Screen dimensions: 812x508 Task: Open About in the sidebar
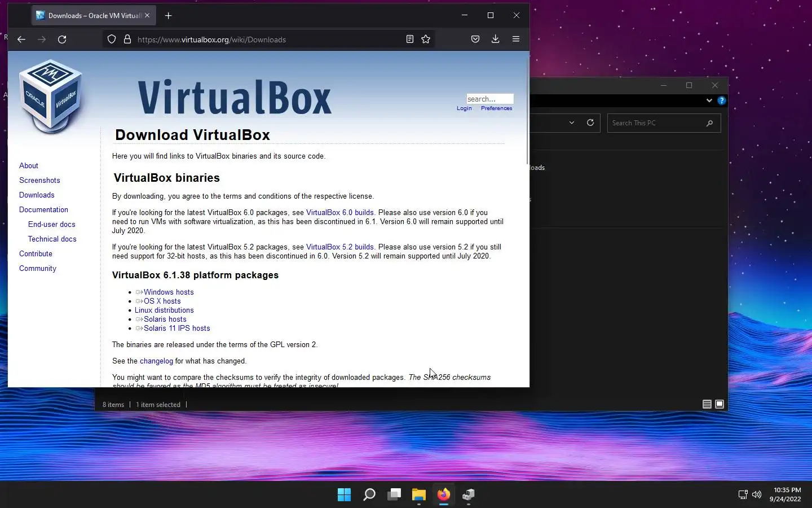tap(29, 166)
